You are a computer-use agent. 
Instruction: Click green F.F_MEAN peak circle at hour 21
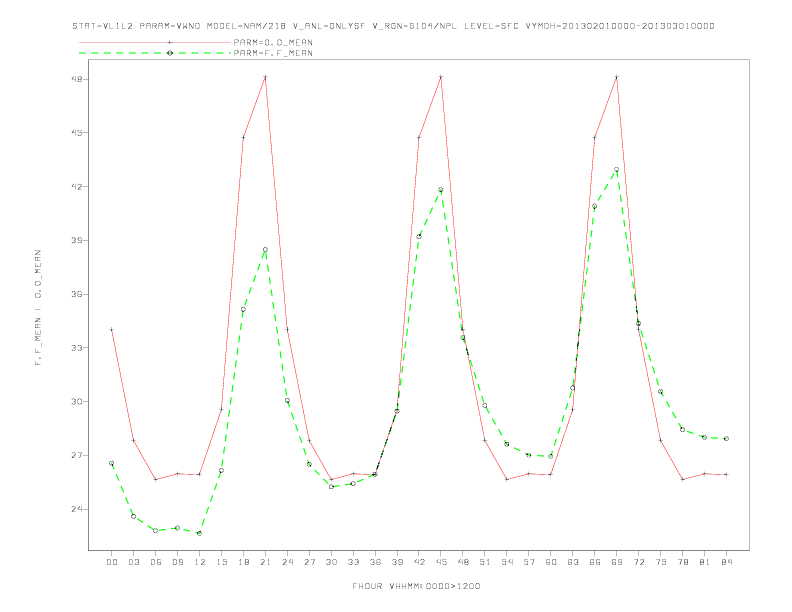pyautogui.click(x=265, y=249)
